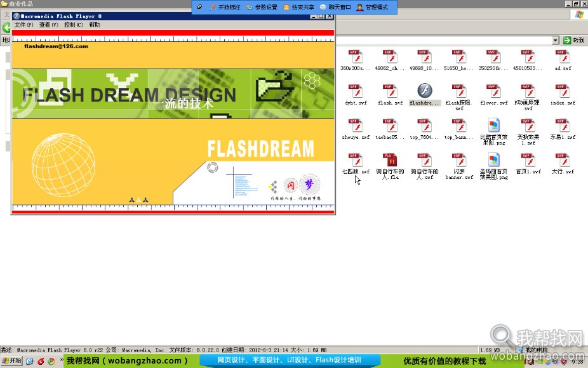
Task: Click the 转到 go button in Explorer
Action: [574, 40]
